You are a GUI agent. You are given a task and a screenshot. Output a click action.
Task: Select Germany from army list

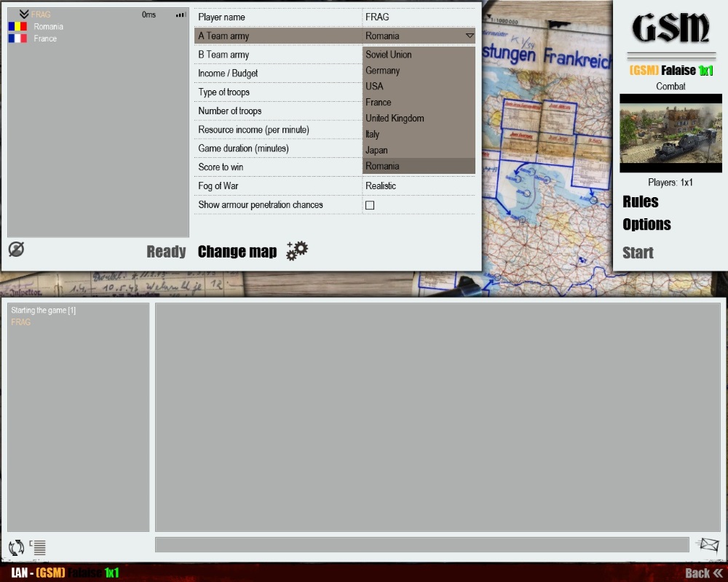tap(383, 71)
